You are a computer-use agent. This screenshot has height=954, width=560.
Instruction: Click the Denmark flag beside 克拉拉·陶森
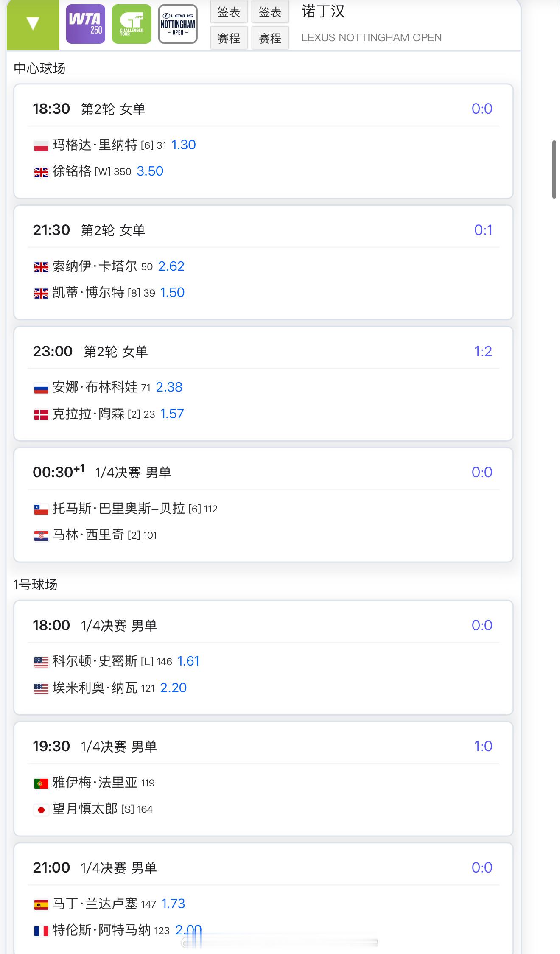coord(41,414)
